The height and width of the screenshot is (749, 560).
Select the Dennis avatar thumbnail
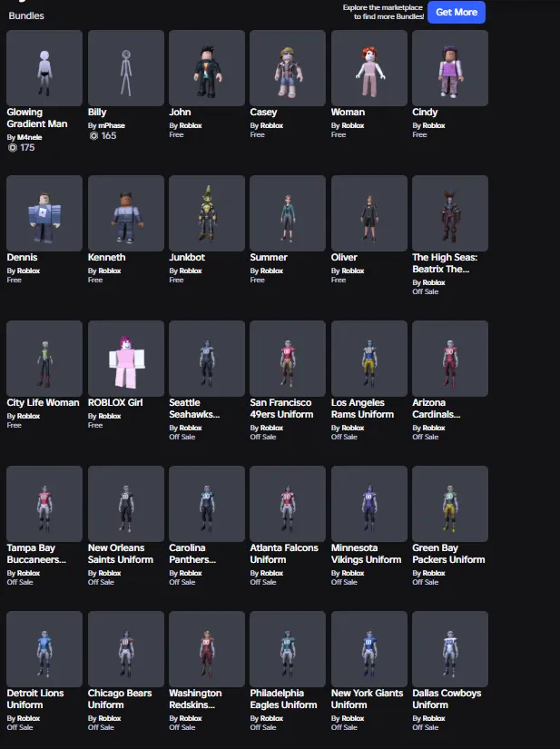pyautogui.click(x=44, y=213)
